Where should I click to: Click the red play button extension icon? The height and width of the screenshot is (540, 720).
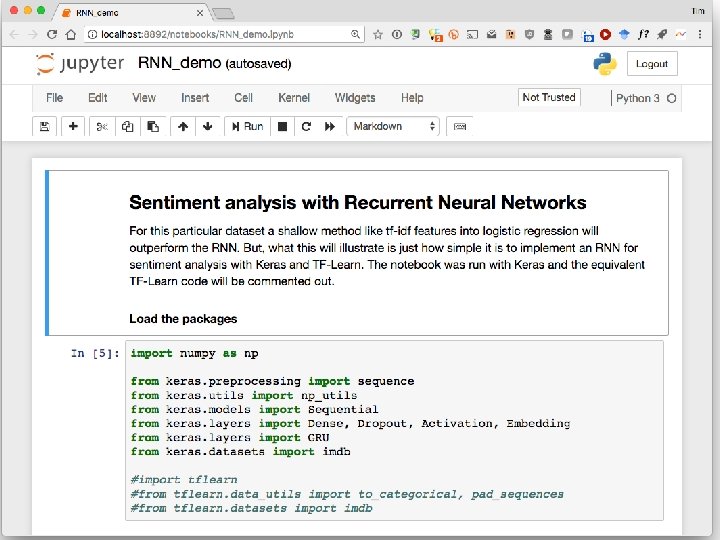pos(605,34)
